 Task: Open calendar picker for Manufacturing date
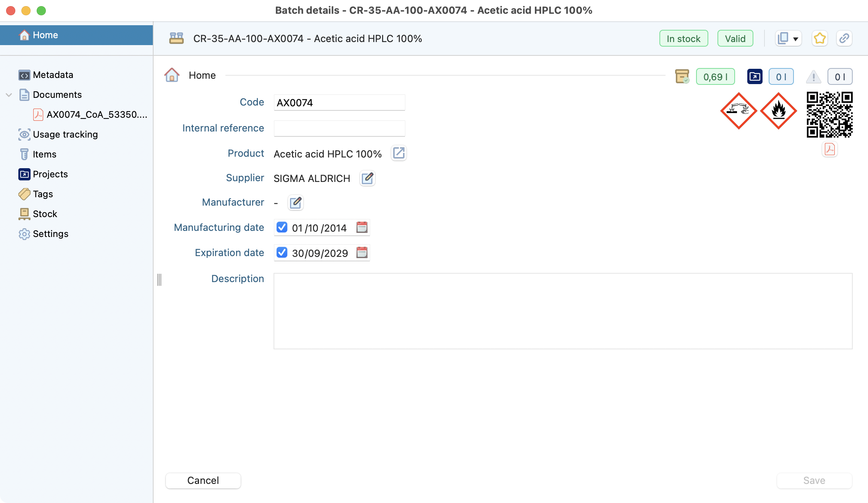point(361,228)
